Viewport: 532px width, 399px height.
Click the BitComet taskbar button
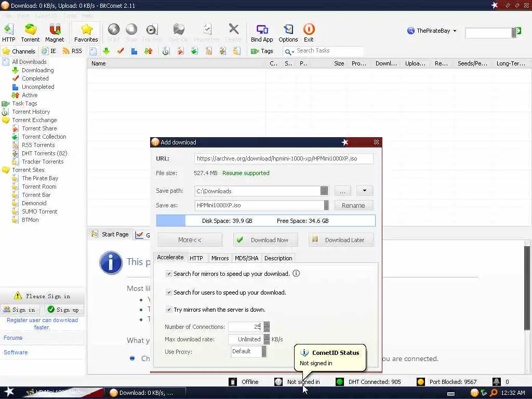click(x=145, y=393)
